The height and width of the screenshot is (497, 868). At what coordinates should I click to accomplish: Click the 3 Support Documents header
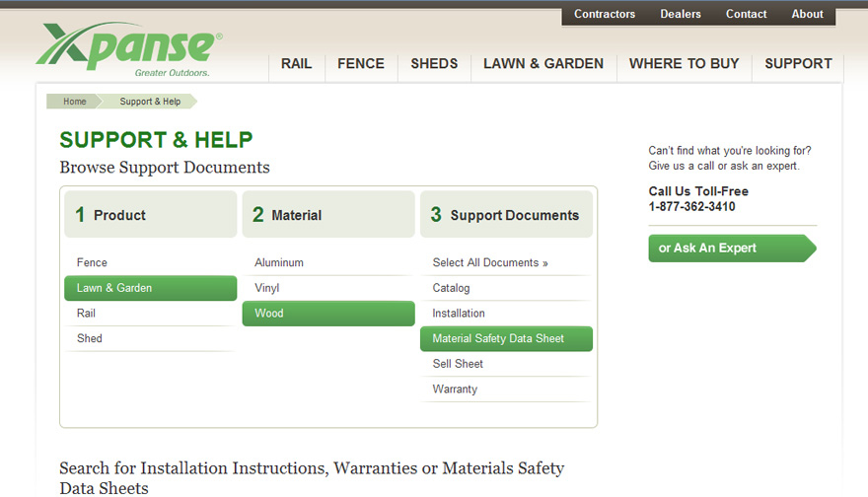click(507, 215)
